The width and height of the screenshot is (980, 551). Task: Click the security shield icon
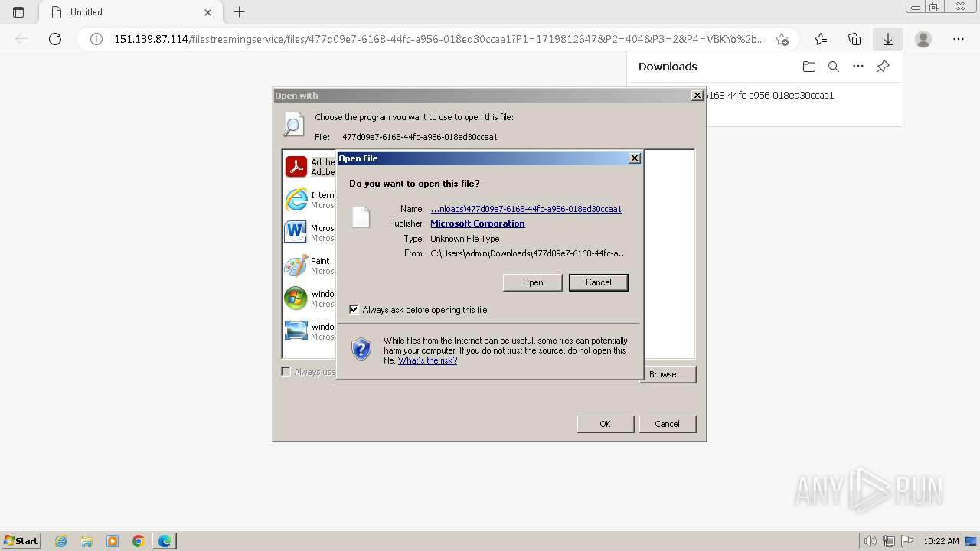click(x=361, y=350)
